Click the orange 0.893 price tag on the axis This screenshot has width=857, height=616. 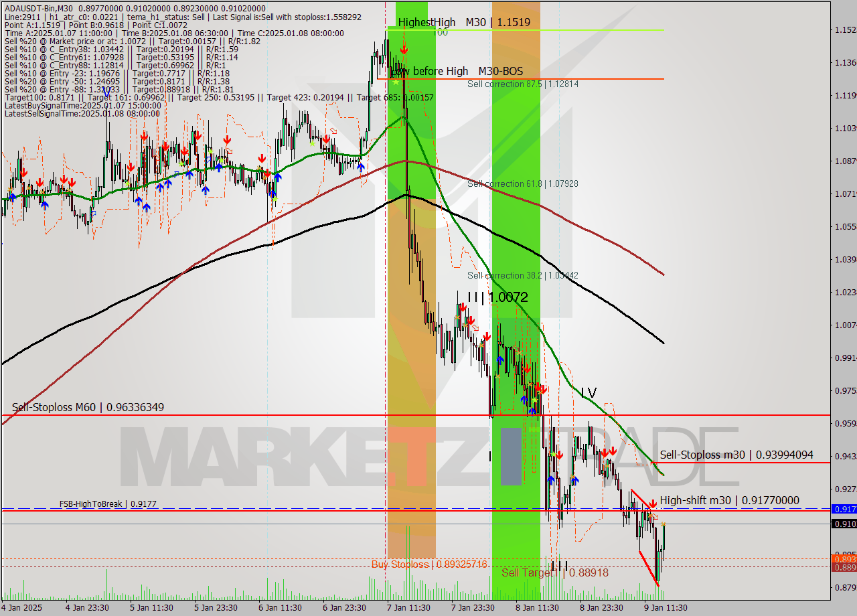[844, 558]
